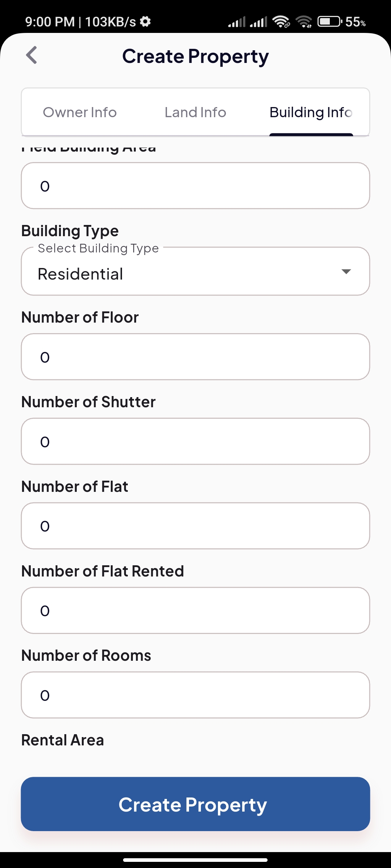The image size is (391, 868).
Task: Focus the Field Building Area input
Action: [195, 186]
